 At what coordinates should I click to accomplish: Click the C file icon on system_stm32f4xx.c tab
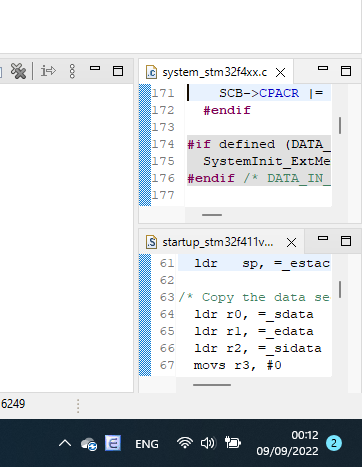152,72
